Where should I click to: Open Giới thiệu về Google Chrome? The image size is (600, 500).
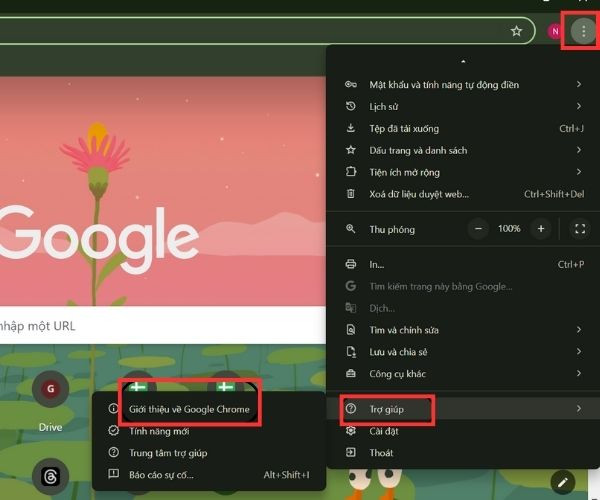pyautogui.click(x=209, y=409)
